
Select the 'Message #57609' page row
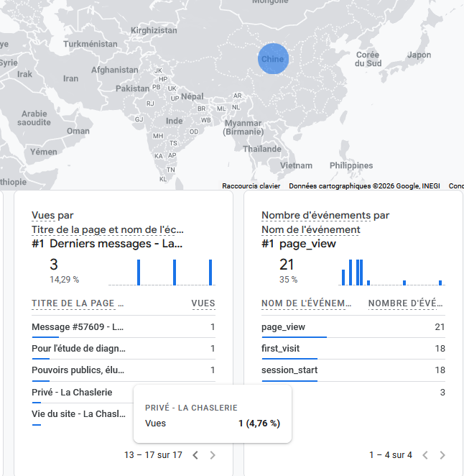click(78, 327)
